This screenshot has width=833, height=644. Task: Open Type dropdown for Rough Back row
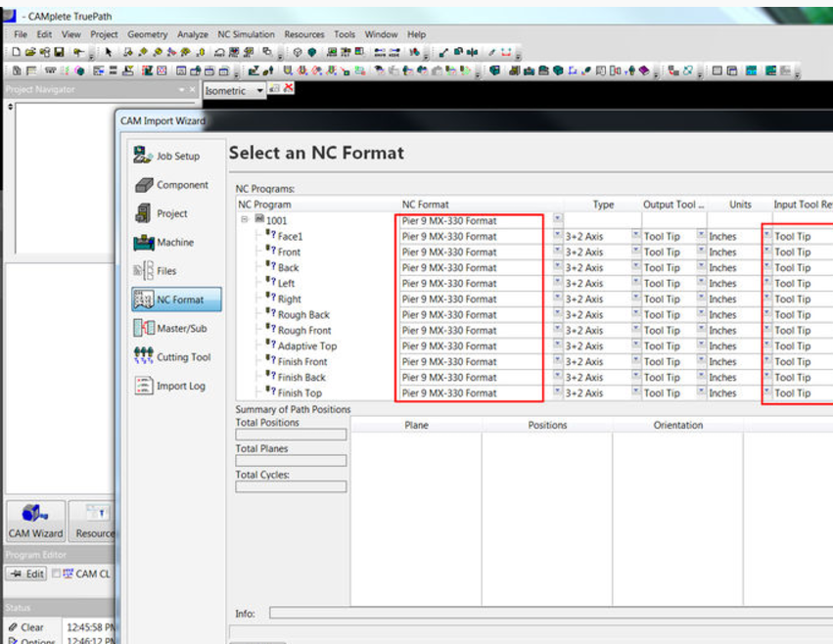636,312
